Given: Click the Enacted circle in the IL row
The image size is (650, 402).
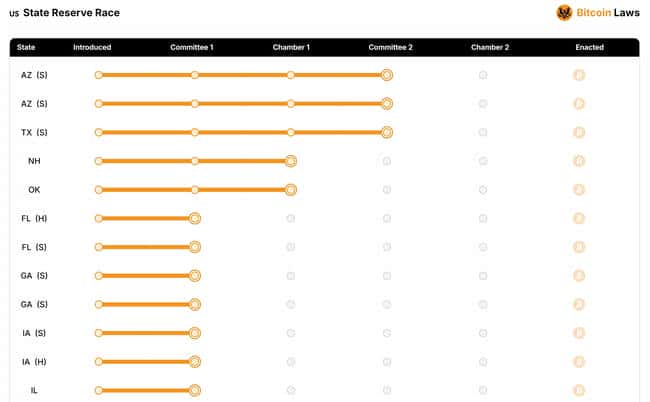Looking at the screenshot, I should coord(579,390).
